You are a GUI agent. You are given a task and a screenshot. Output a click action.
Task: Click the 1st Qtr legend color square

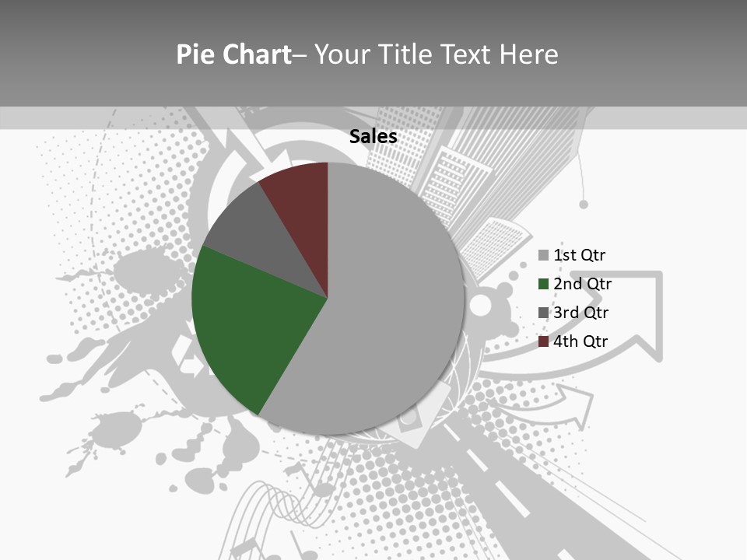point(543,255)
